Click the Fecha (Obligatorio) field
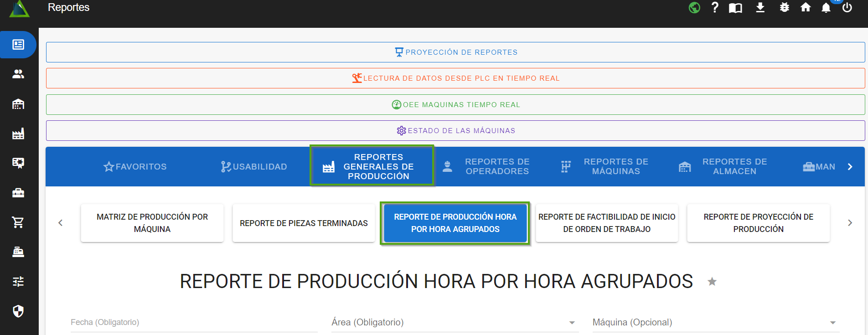Viewport: 868px width, 335px height. pyautogui.click(x=194, y=322)
